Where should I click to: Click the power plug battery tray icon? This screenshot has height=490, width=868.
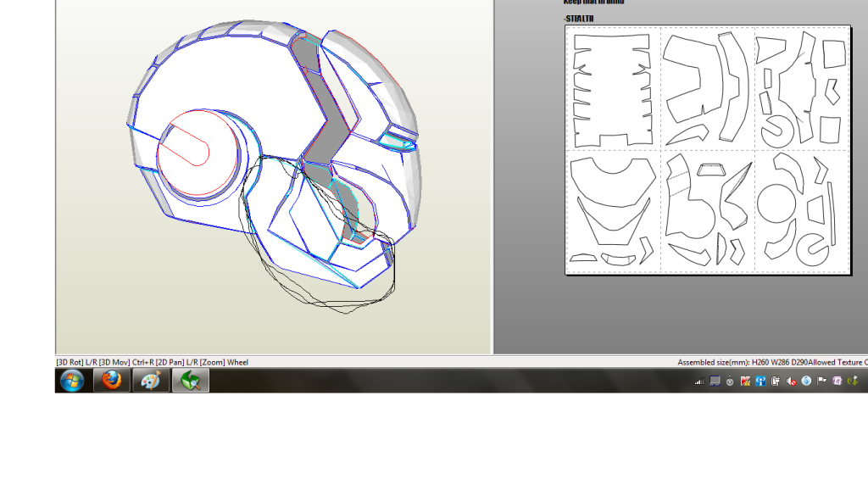coord(776,381)
